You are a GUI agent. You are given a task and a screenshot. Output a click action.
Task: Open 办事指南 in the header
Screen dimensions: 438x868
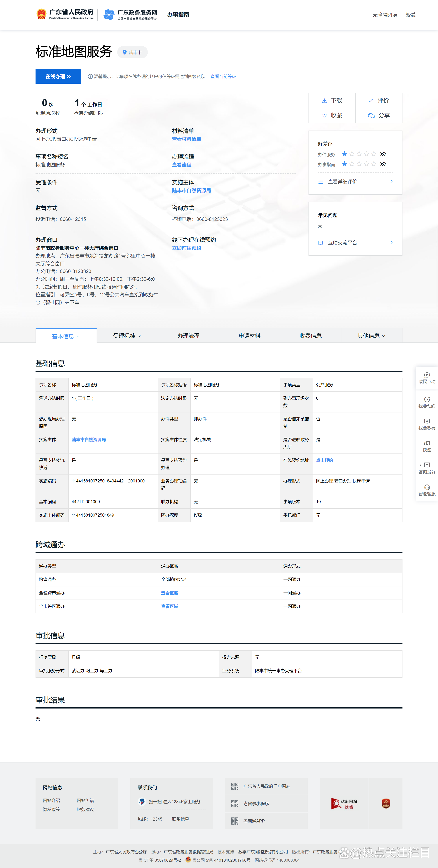(178, 14)
